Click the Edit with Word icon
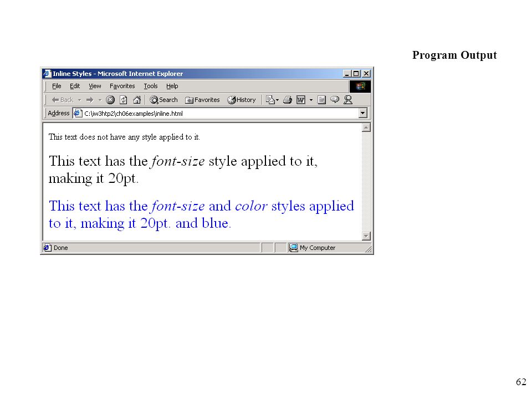 [x=300, y=100]
